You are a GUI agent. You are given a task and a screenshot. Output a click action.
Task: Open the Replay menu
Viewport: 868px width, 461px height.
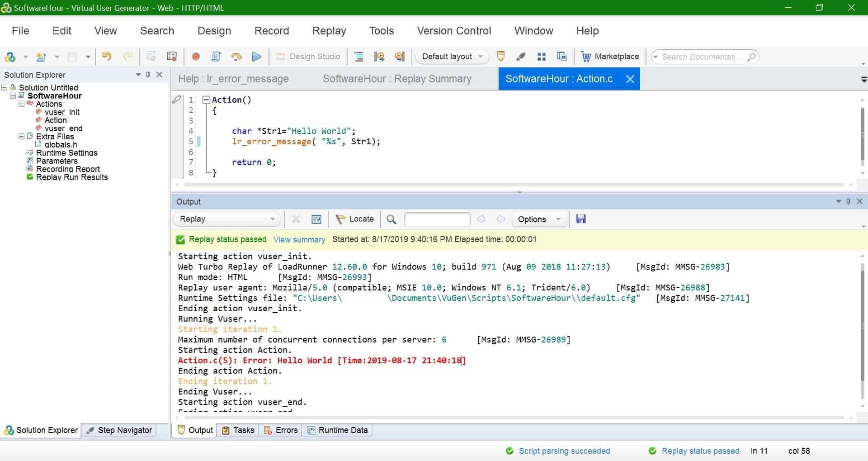point(329,31)
